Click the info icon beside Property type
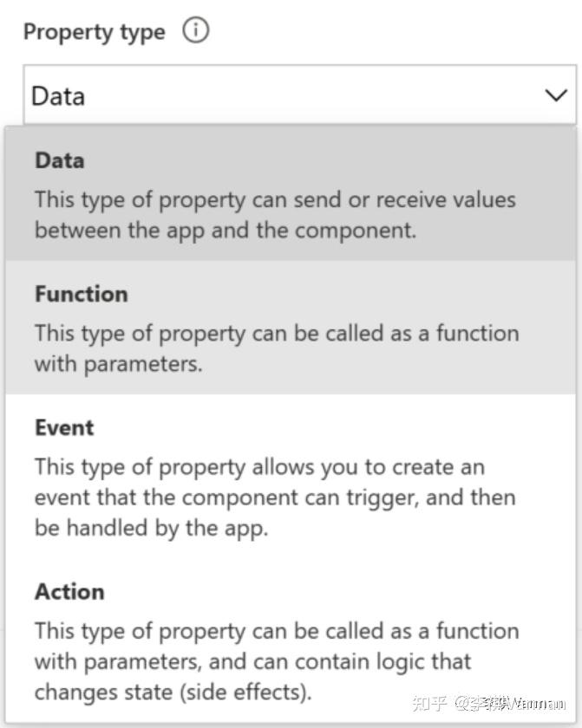The image size is (582, 728). point(195,30)
